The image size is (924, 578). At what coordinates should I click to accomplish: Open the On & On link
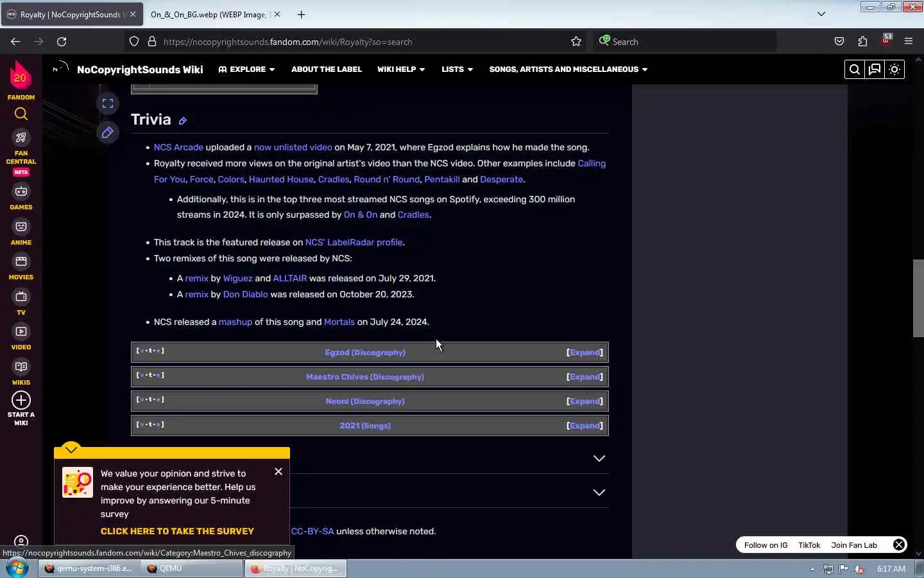point(361,215)
